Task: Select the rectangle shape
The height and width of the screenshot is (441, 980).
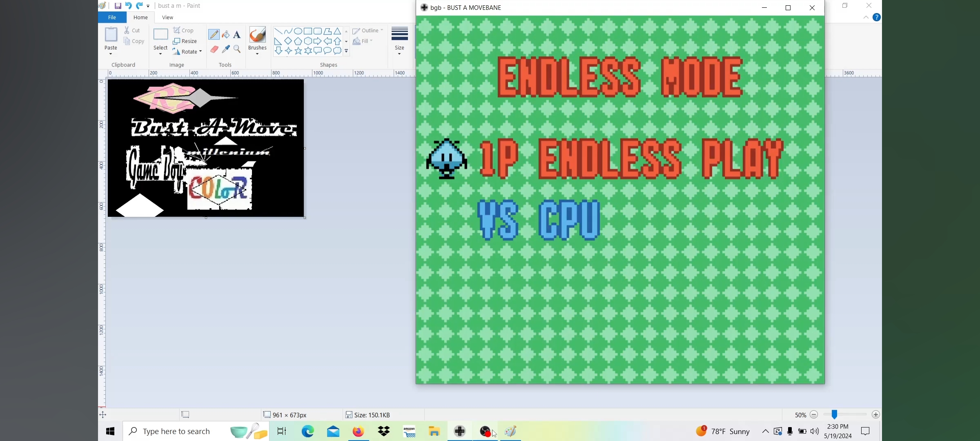Action: (x=308, y=31)
